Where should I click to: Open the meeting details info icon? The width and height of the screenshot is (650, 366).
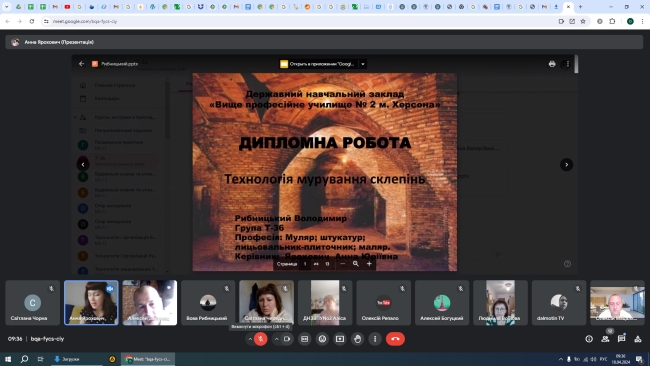point(589,339)
